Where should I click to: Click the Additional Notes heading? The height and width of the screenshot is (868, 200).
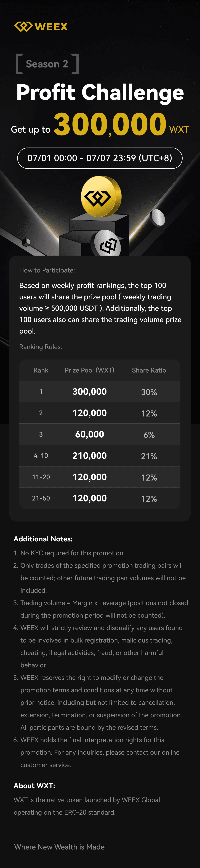pos(43,539)
